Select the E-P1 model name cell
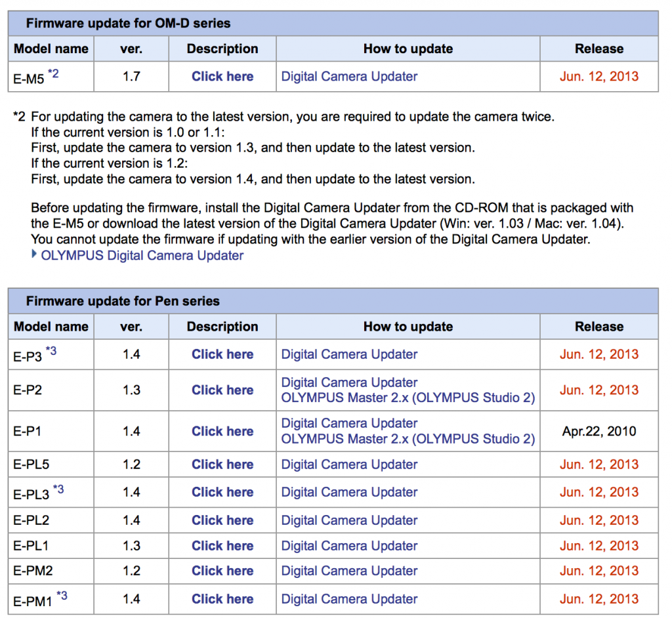 pyautogui.click(x=51, y=431)
